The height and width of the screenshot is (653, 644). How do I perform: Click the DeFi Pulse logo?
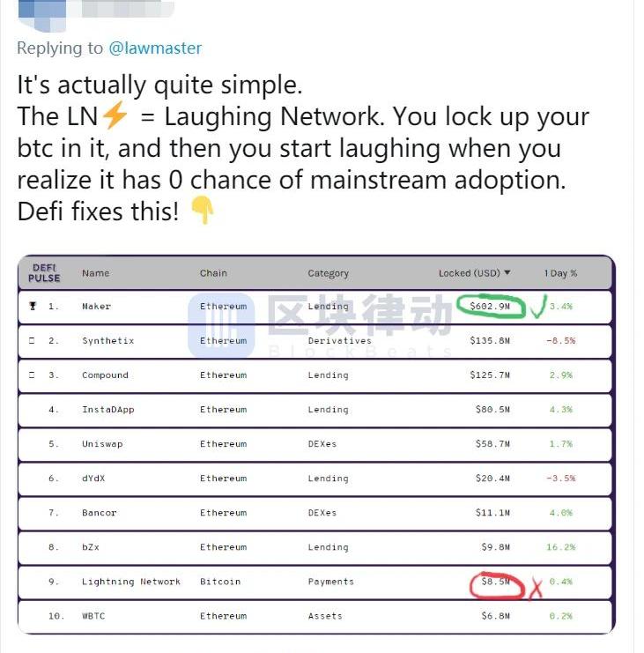coord(45,272)
